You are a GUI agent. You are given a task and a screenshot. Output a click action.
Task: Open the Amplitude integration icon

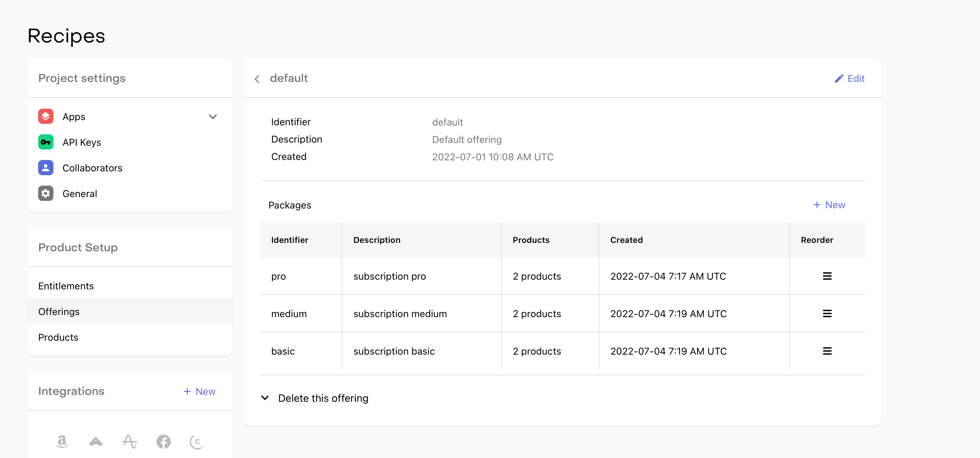pos(130,442)
